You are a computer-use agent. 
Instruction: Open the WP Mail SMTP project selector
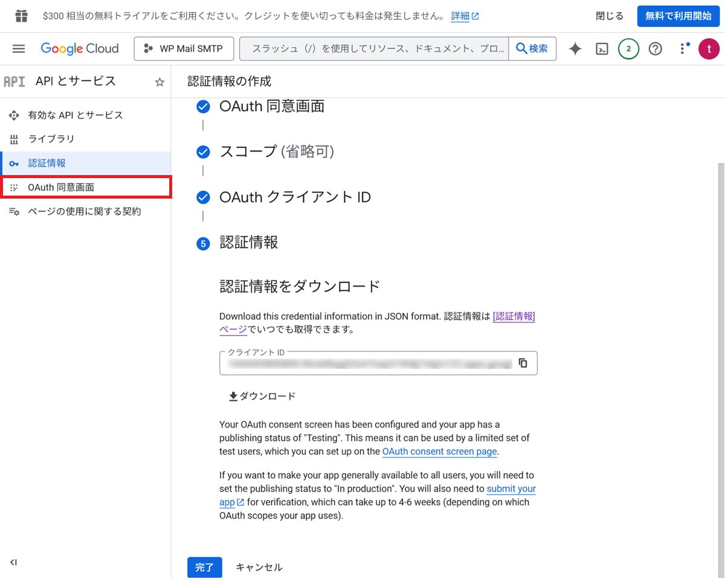pos(184,49)
